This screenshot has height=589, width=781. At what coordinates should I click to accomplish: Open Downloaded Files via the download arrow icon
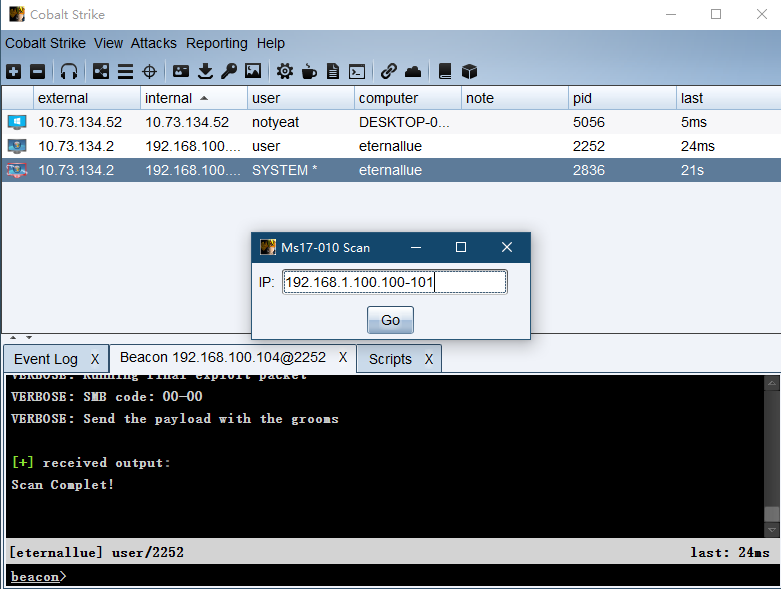click(205, 72)
